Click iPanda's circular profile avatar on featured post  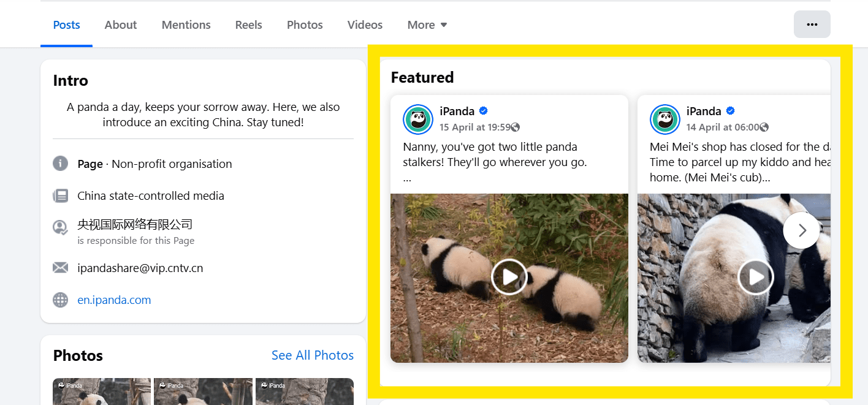[417, 119]
